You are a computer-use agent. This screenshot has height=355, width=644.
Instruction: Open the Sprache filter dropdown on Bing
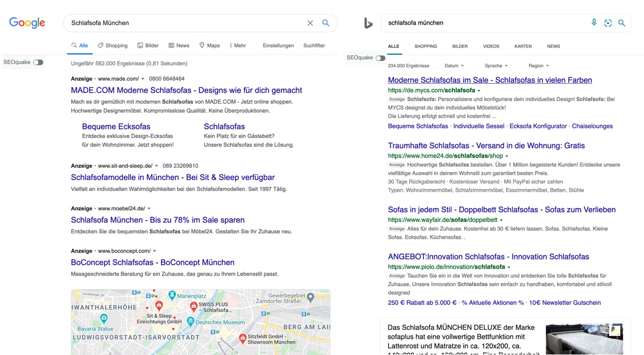pos(496,66)
